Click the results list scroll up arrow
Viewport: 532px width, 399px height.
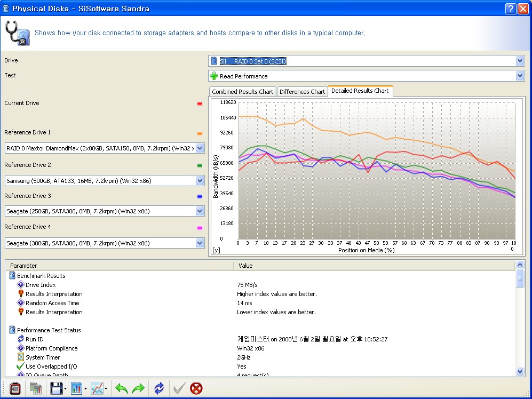[520, 265]
